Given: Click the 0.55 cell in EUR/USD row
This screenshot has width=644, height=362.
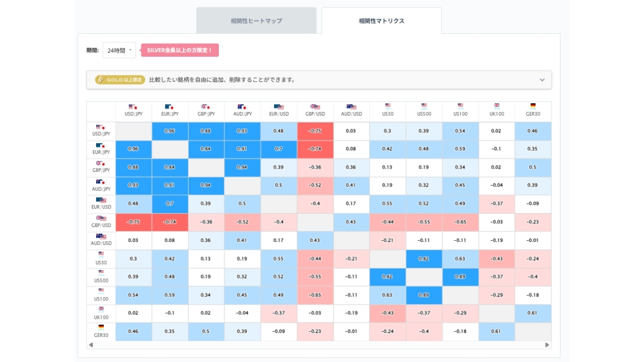Looking at the screenshot, I should (x=388, y=204).
